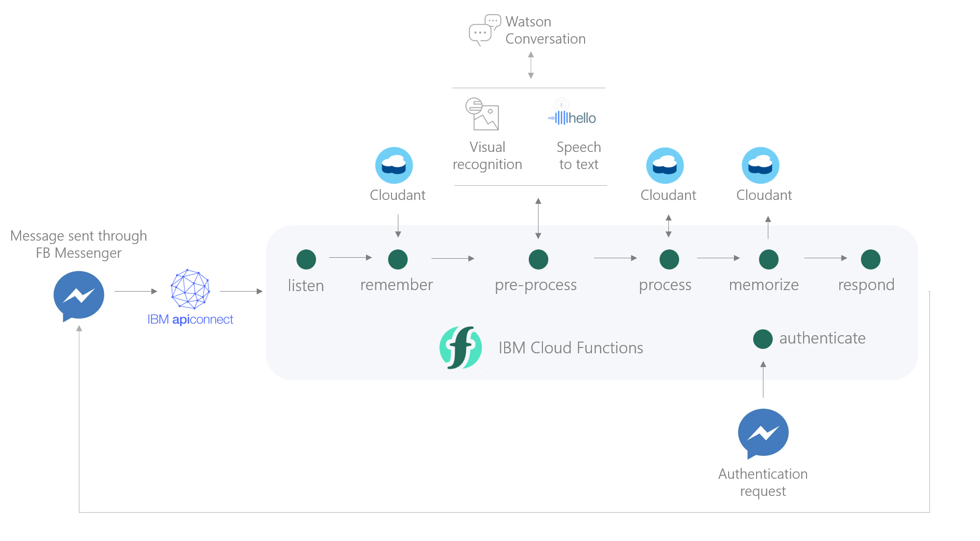Viewport: 980px width, 541px height.
Task: Select the process node dot
Action: click(x=669, y=259)
